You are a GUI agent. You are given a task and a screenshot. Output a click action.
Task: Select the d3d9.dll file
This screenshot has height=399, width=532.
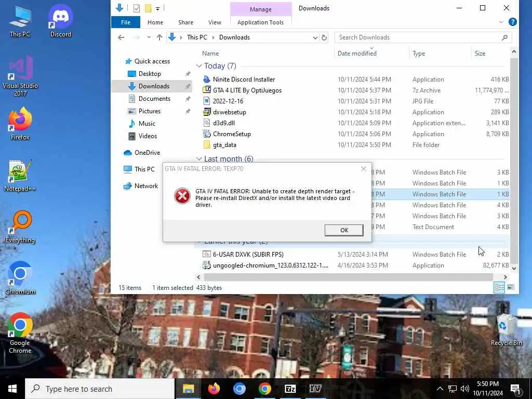[x=223, y=123]
